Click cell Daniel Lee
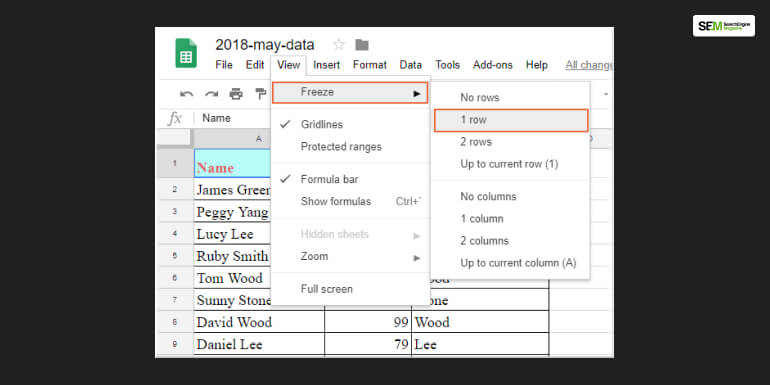Screen dimensions: 770x385 click(x=259, y=344)
